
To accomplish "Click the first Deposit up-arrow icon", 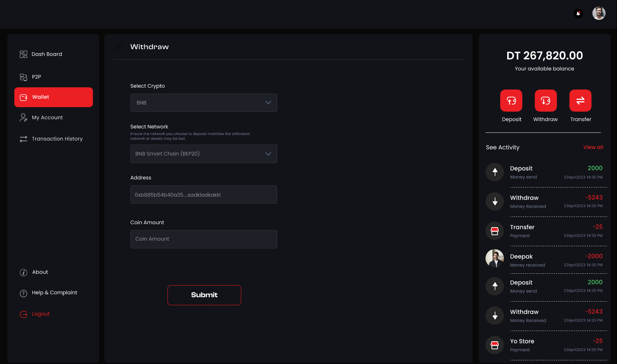I will (x=495, y=172).
